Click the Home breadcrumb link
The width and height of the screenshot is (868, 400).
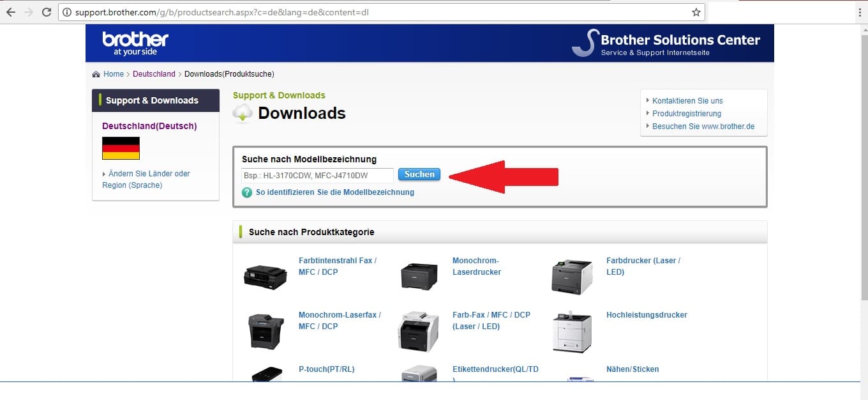[x=114, y=74]
